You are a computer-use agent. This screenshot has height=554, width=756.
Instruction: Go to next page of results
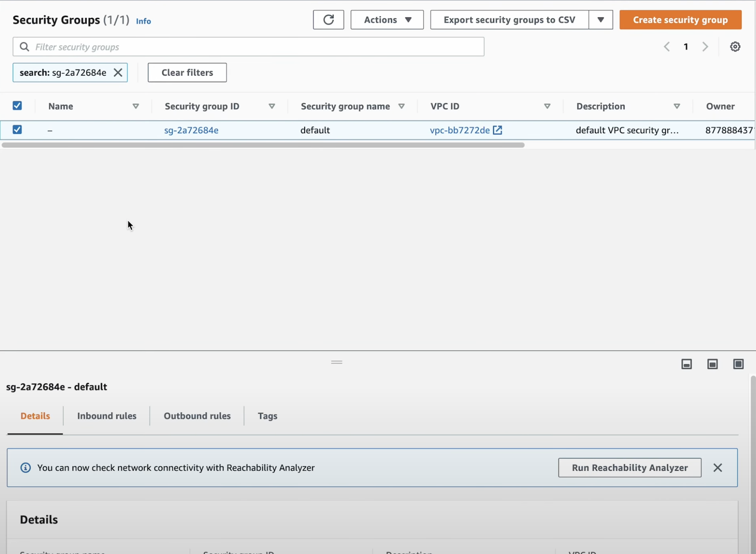click(705, 47)
